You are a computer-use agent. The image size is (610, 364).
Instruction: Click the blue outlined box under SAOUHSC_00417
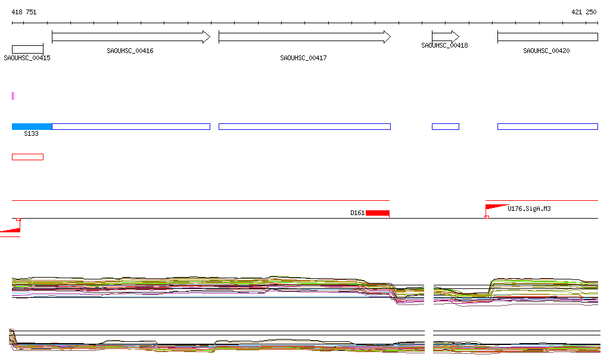tap(304, 126)
